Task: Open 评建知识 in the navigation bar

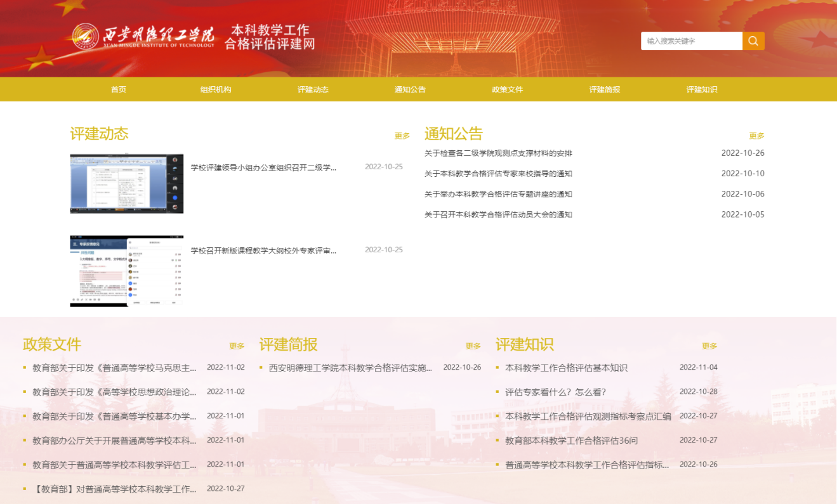Action: (x=701, y=89)
